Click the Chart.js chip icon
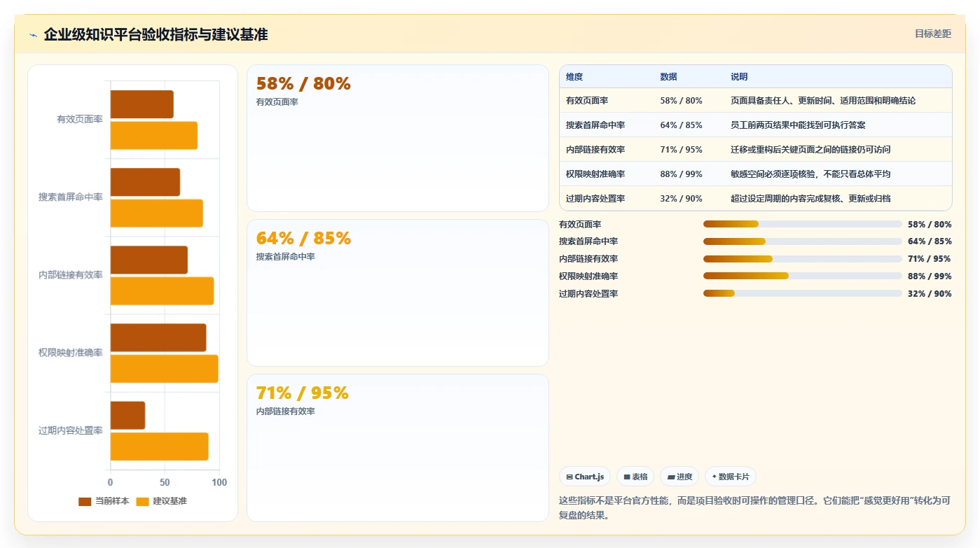Viewport: 980px width, 548px height. pyautogui.click(x=570, y=477)
